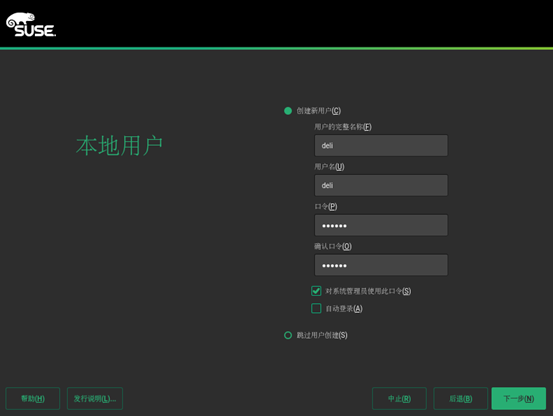Proceed with the 下一步(N) button
553x416 pixels.
click(x=519, y=398)
